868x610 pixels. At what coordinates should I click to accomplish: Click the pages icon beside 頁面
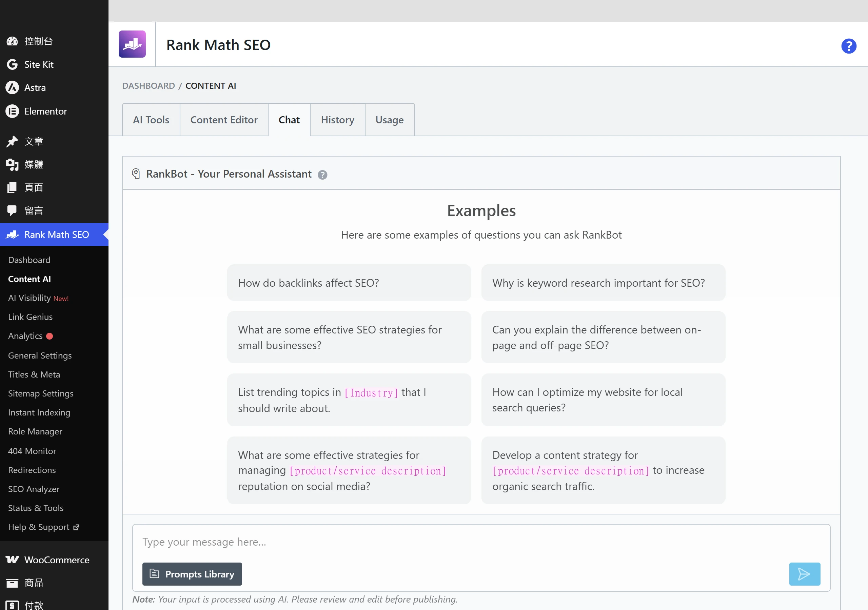12,187
